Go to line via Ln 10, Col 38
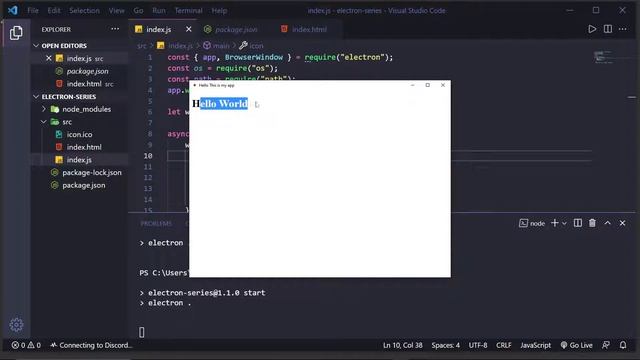The image size is (640, 360). click(x=402, y=345)
